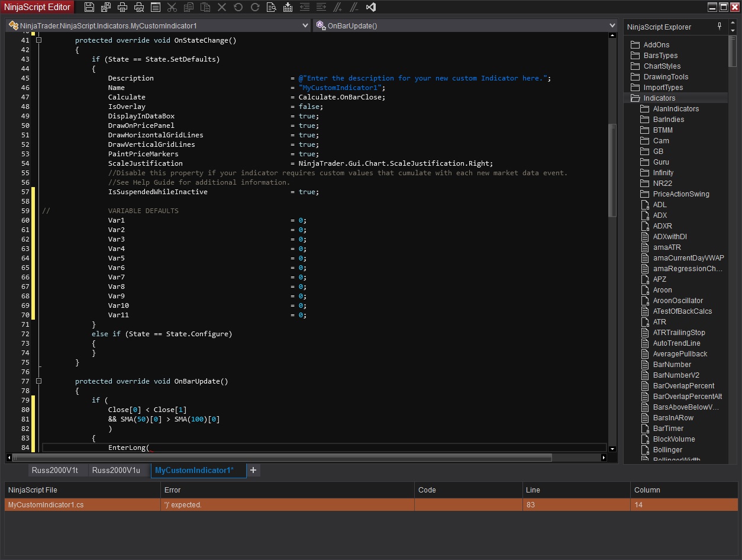Click the Calculate.OnBarClose value in the code
Image resolution: width=742 pixels, height=560 pixels.
342,97
